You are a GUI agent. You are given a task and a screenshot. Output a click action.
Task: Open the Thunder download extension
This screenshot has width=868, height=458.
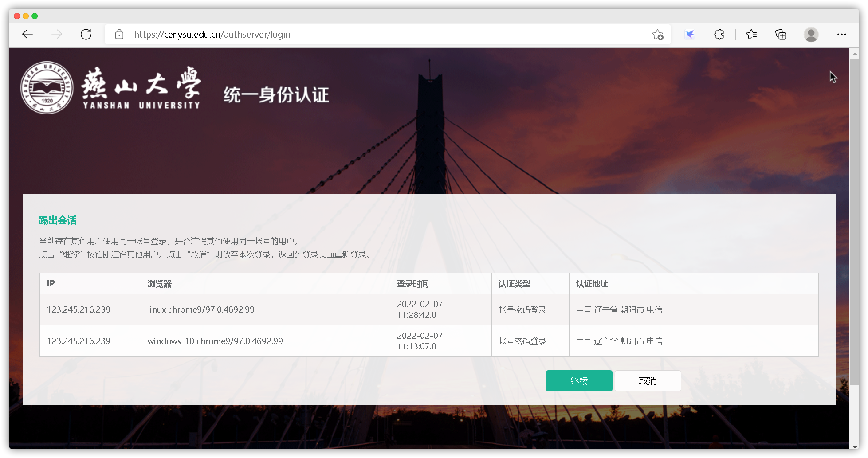coord(690,34)
